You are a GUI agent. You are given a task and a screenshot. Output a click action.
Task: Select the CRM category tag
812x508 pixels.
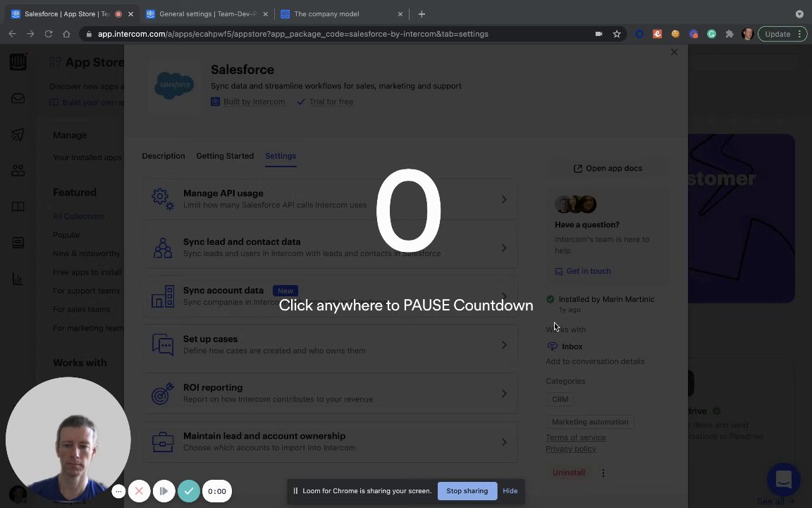tap(560, 399)
